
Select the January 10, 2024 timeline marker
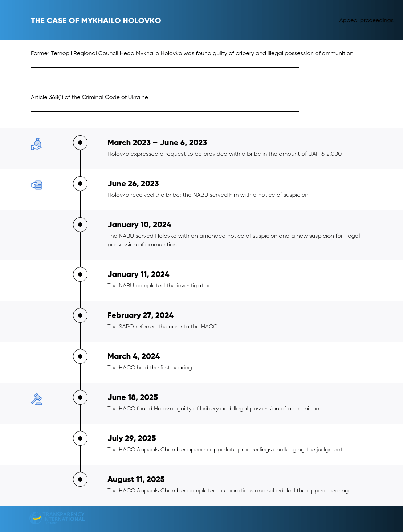coord(80,225)
